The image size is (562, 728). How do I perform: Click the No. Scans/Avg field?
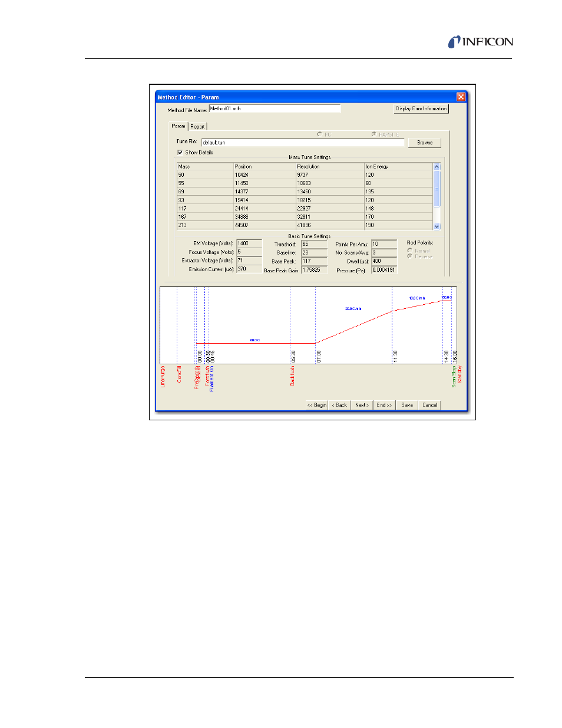coord(384,252)
